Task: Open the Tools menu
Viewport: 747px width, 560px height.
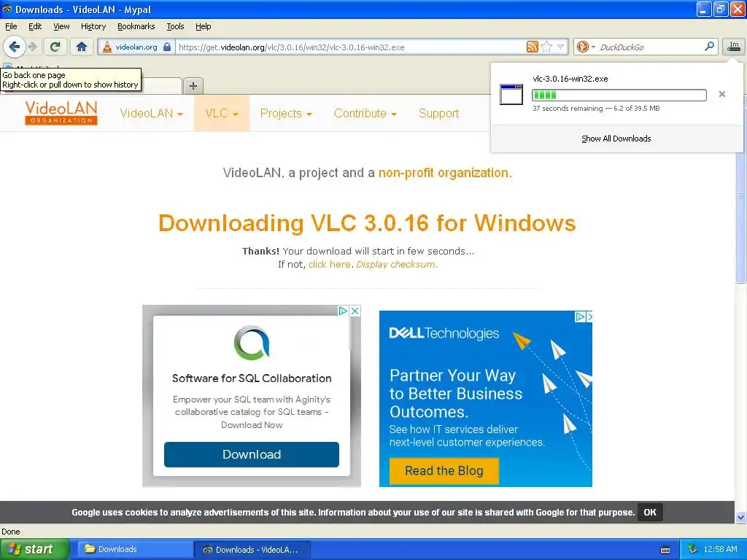Action: pos(175,26)
